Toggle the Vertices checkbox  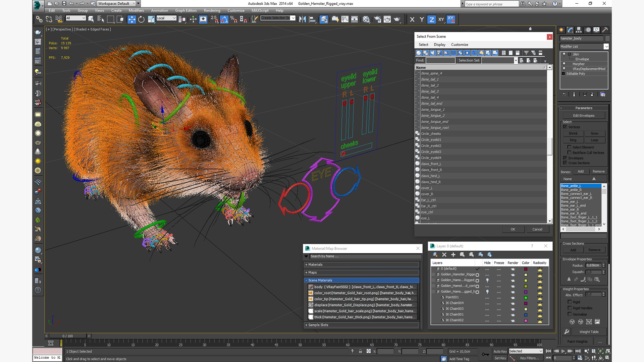coord(565,127)
